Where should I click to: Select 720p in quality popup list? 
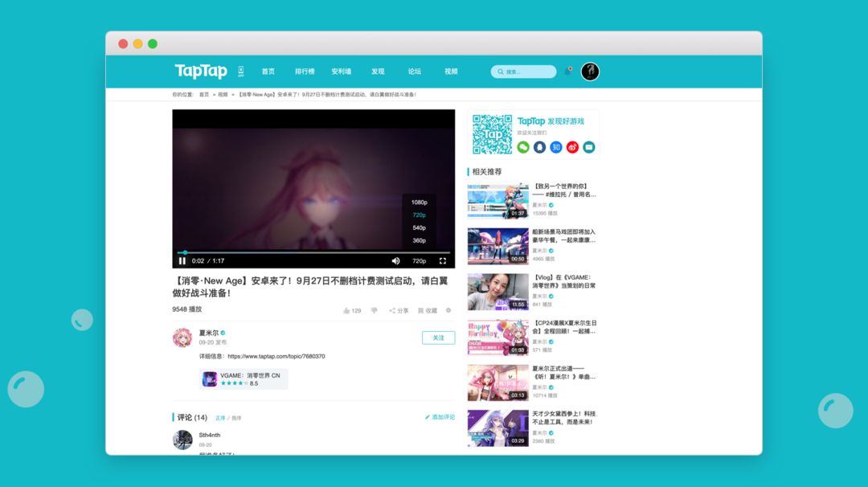click(419, 215)
